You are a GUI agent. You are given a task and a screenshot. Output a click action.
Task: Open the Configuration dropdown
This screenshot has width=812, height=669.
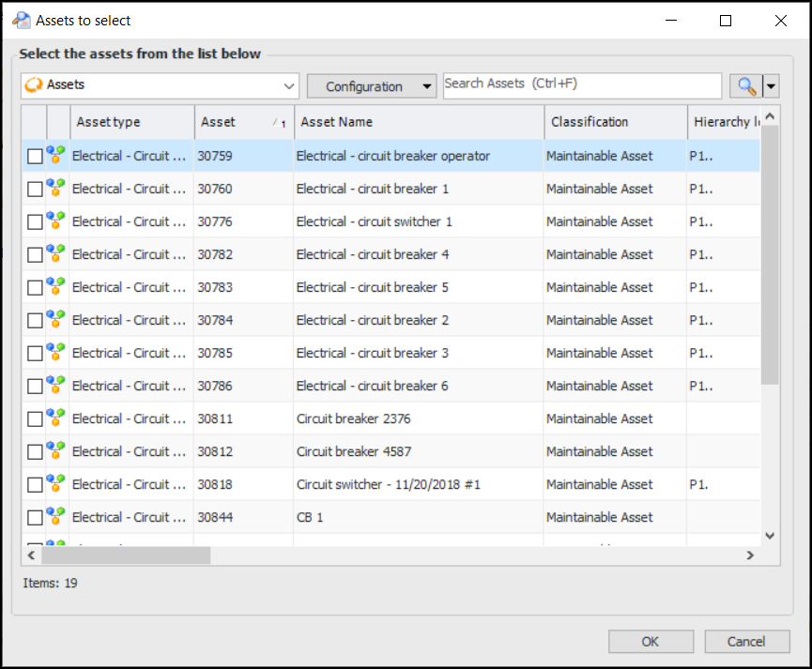(x=372, y=86)
